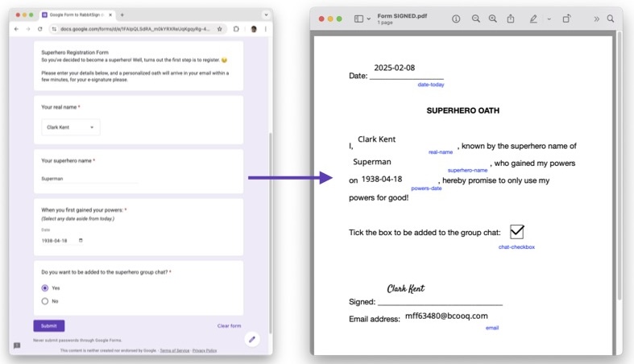Expand the Chrome tab search dropdown
Viewport: 634px width, 364px height.
click(x=266, y=15)
